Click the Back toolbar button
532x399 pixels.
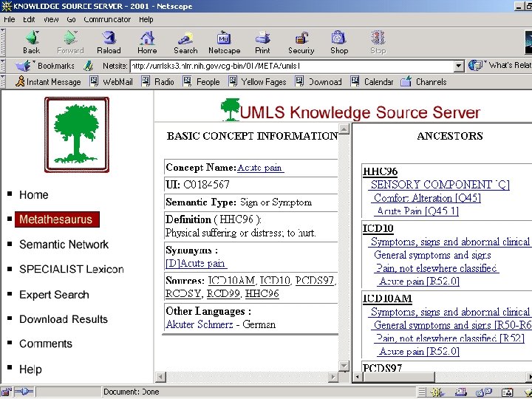[32, 42]
